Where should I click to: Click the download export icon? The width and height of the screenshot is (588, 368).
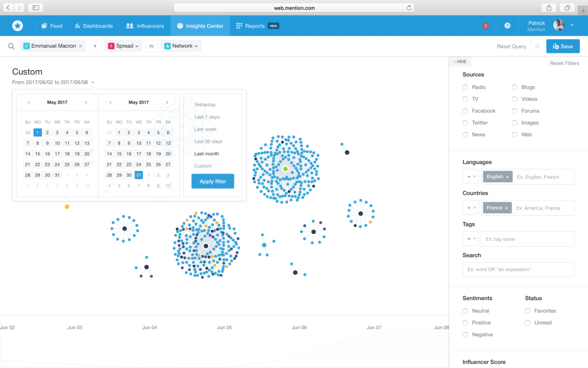pos(537,46)
